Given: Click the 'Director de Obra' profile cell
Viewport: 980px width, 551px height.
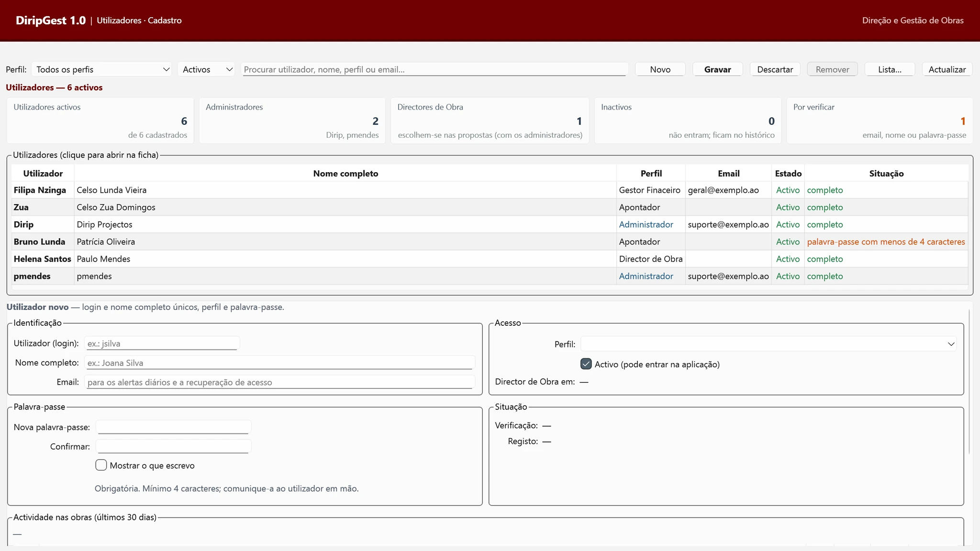Looking at the screenshot, I should point(651,259).
